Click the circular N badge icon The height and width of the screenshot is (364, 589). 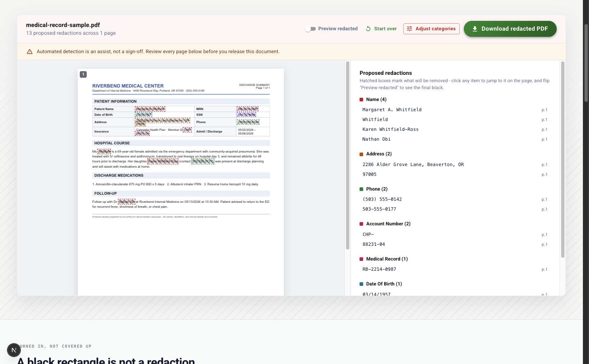14,350
